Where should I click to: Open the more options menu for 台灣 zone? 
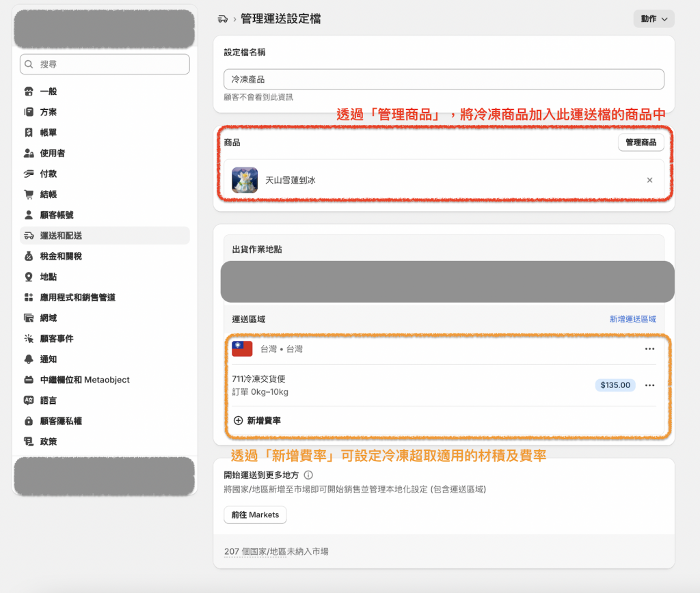tap(649, 349)
